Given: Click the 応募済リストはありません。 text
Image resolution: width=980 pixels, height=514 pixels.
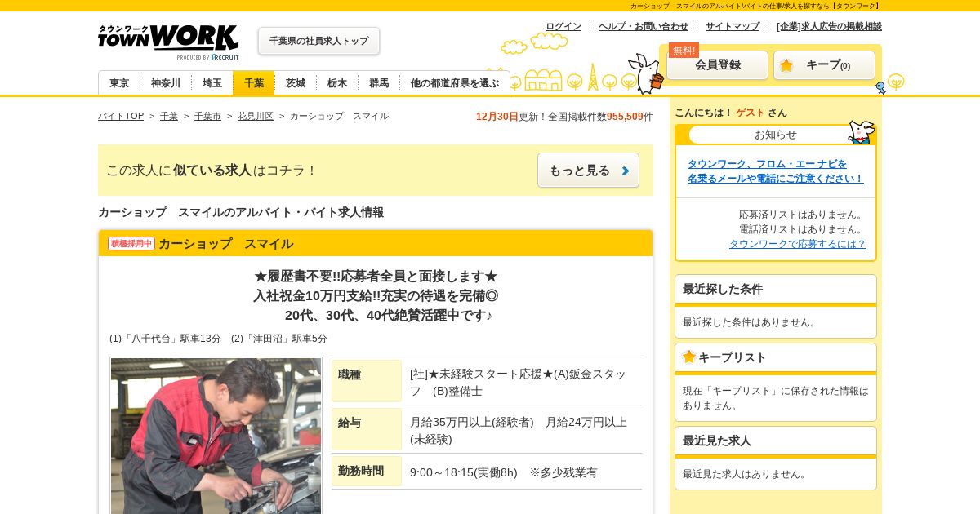Looking at the screenshot, I should click(x=802, y=215).
